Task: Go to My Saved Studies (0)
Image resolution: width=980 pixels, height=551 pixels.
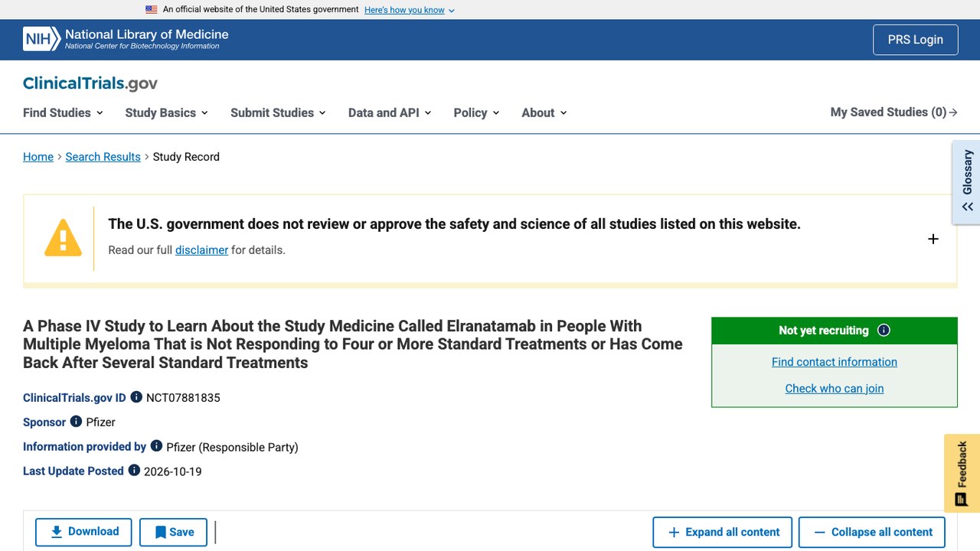Action: (x=893, y=112)
